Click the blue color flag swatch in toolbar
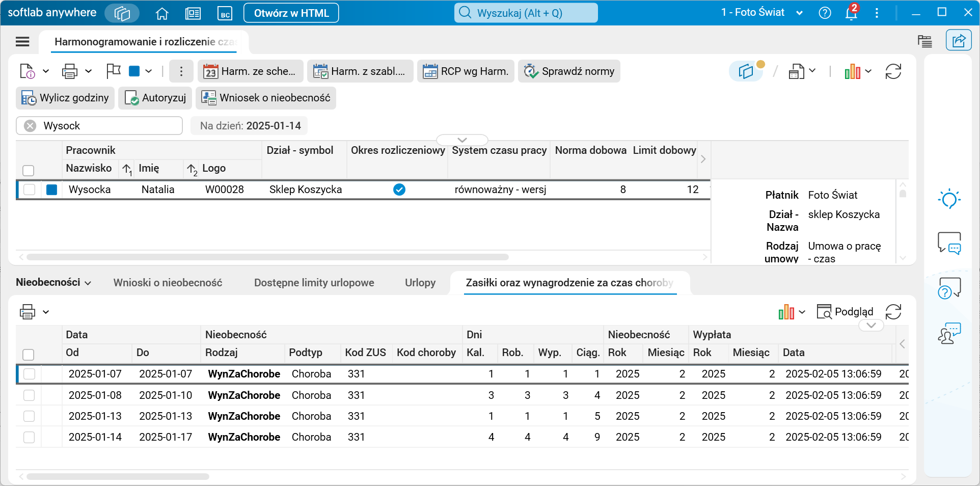Screen dimensions: 980x486 point(134,71)
